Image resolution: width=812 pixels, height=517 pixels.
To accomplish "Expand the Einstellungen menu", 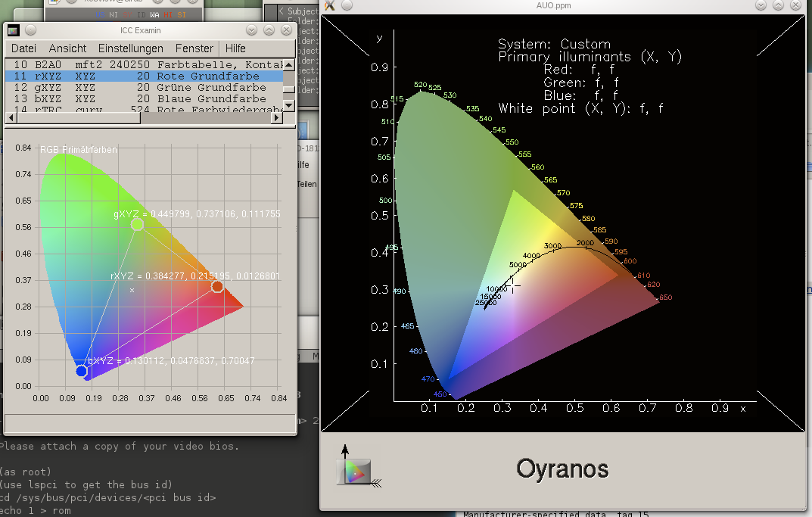I will coord(130,48).
